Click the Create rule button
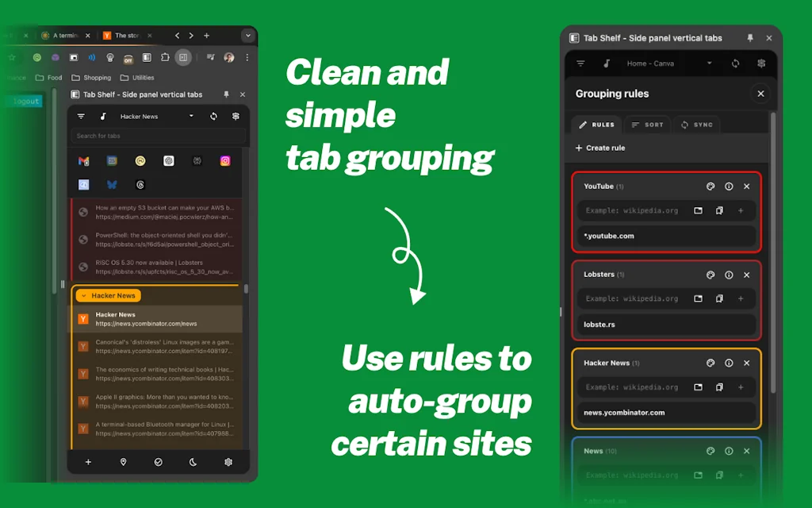 pos(600,148)
